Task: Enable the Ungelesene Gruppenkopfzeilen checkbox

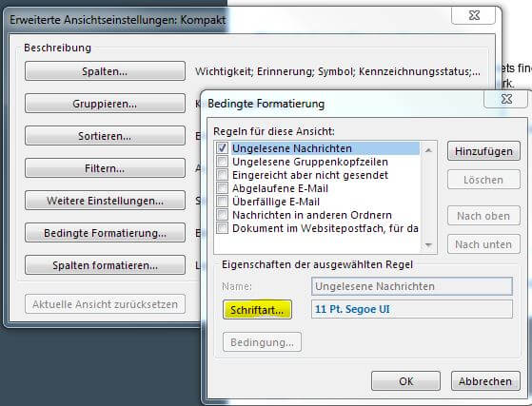Action: click(x=223, y=162)
